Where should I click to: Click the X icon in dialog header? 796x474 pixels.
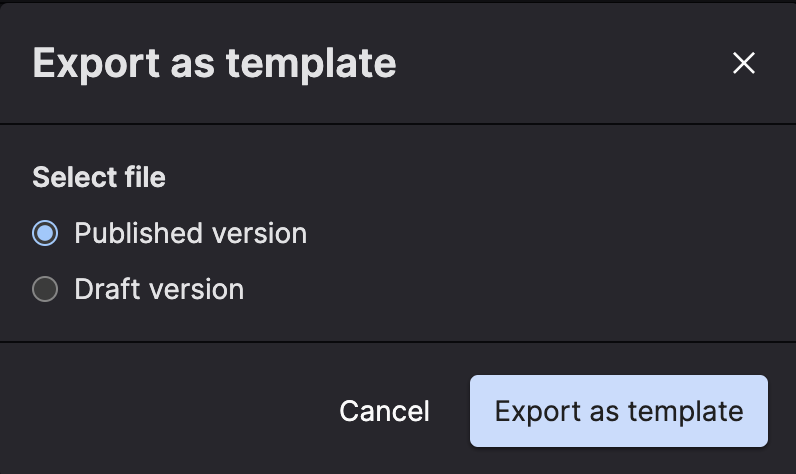pyautogui.click(x=743, y=64)
